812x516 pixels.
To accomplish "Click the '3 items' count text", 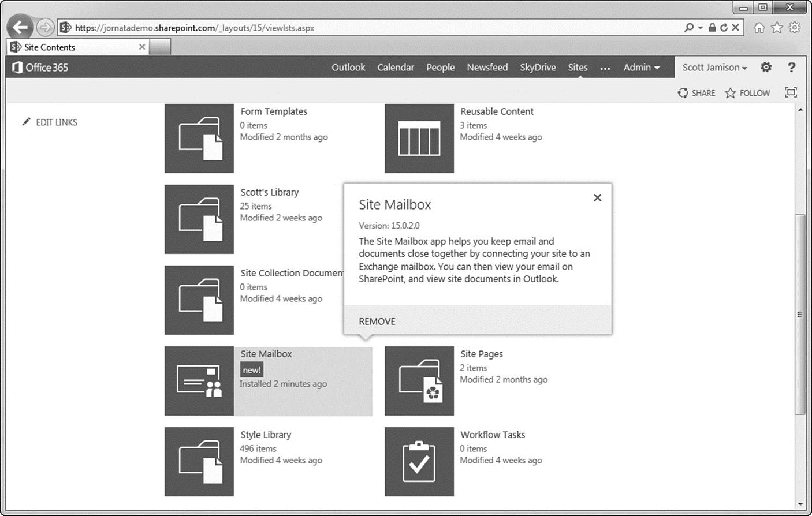I will (x=474, y=125).
